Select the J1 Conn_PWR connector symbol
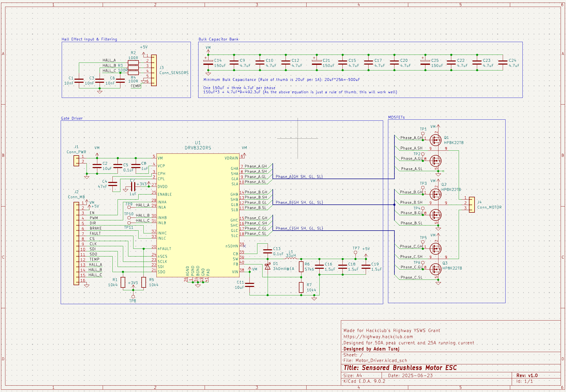This screenshot has width=566, height=392. (76, 161)
